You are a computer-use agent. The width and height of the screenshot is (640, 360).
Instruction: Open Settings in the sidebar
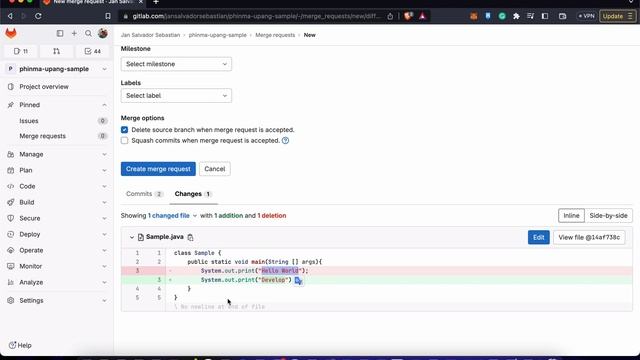tap(57, 300)
